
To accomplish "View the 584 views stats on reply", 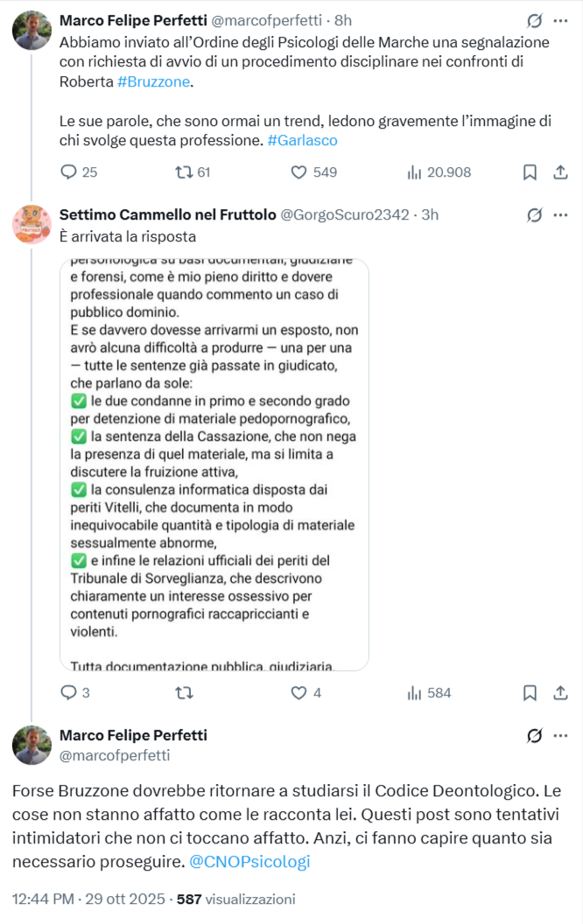I will coord(429,693).
